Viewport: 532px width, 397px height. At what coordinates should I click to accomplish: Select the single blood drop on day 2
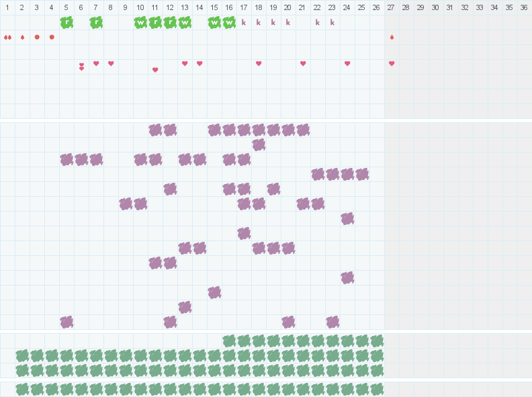tap(22, 38)
